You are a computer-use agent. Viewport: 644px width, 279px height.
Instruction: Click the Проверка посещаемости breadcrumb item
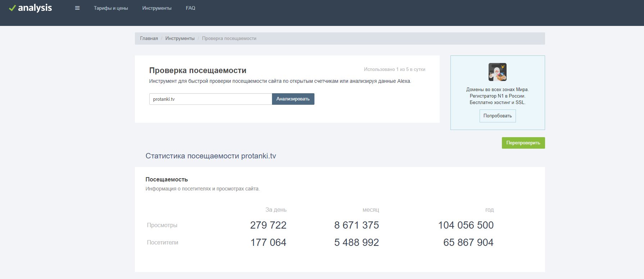(x=229, y=39)
